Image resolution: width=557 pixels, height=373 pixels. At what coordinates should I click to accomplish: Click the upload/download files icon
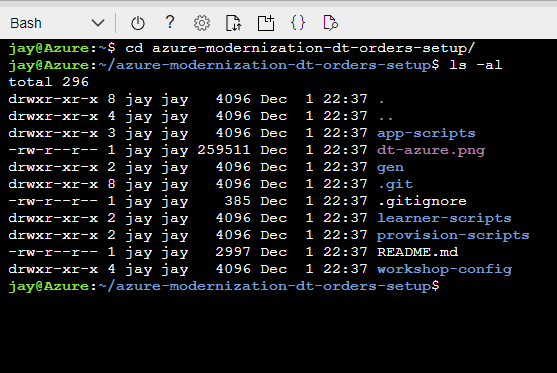(234, 23)
